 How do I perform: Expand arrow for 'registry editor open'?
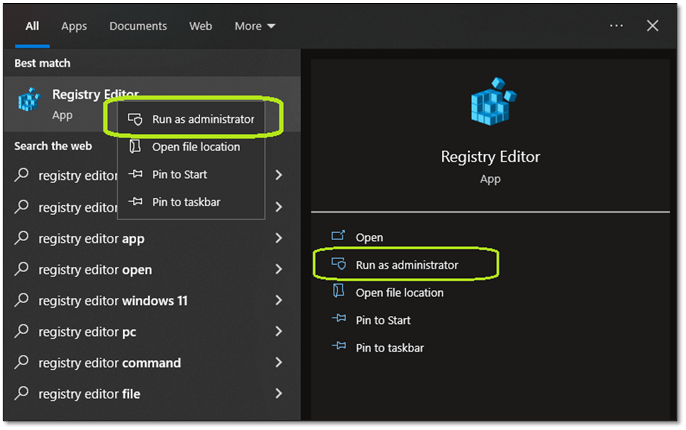click(x=279, y=269)
